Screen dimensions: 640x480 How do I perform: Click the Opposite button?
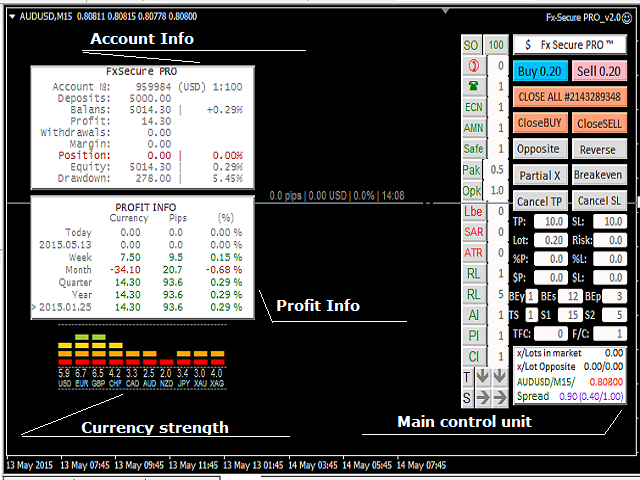pos(540,149)
